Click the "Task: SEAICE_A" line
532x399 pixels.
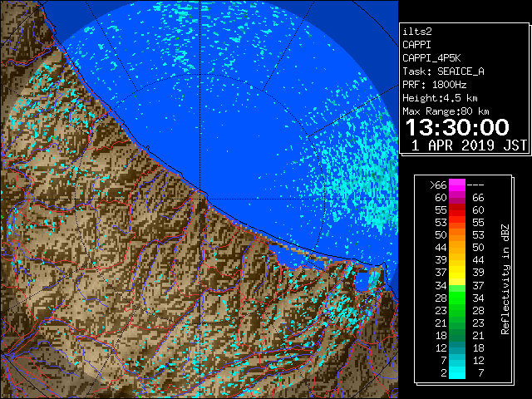tap(443, 71)
